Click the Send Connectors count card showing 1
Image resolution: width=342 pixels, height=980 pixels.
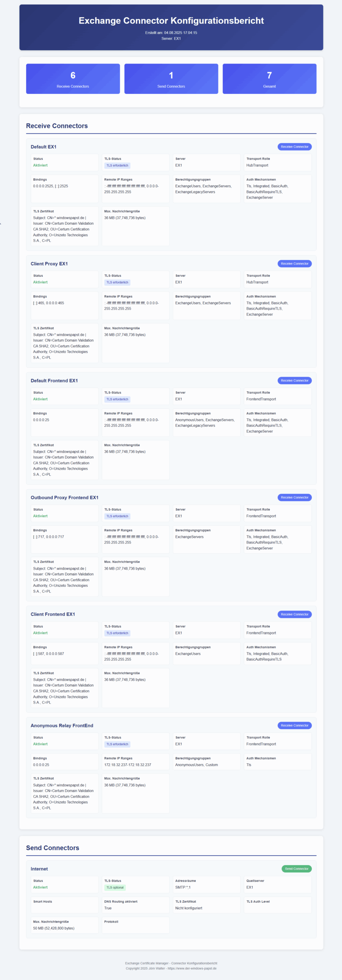(171, 79)
